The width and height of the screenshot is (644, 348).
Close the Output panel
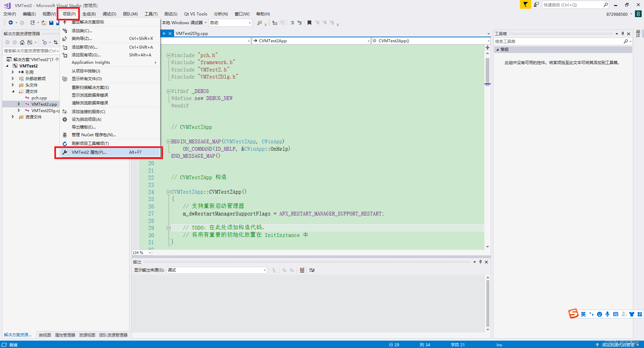486,262
